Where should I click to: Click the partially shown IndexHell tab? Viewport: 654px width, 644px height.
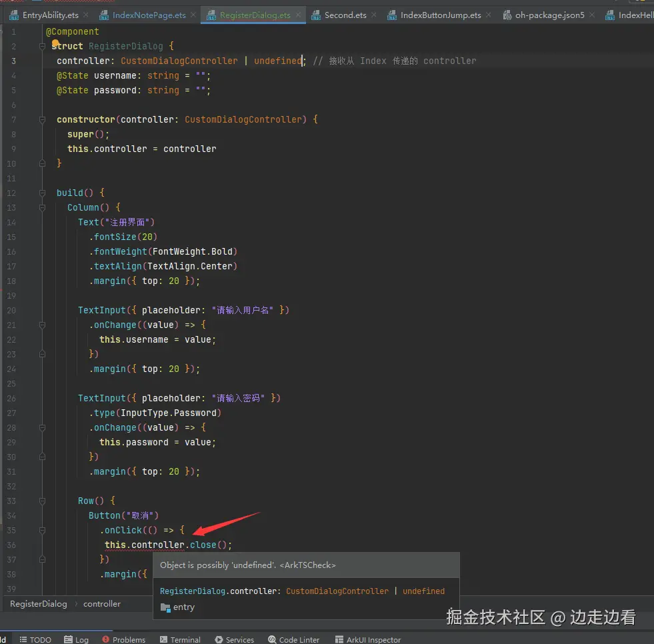tap(630, 15)
